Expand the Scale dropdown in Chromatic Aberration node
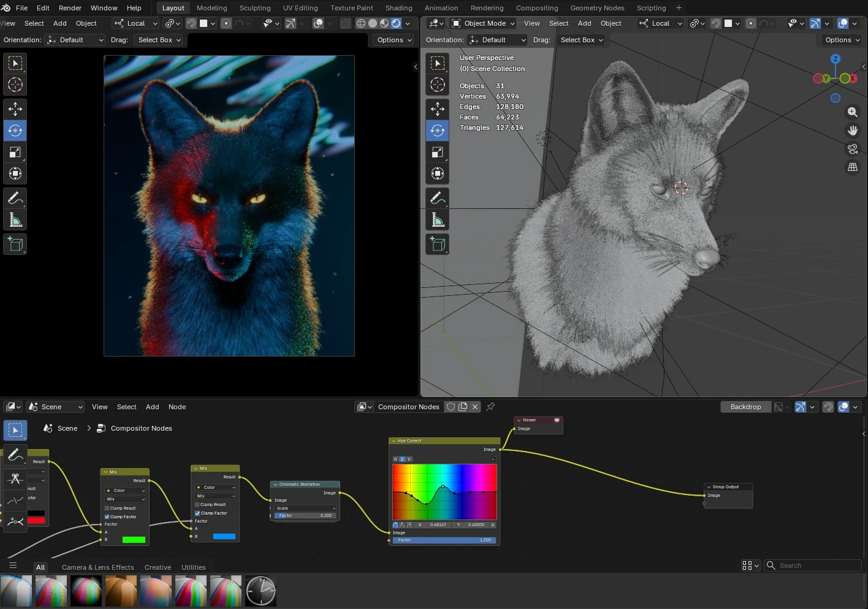Viewport: 868px width, 609px height. click(x=305, y=508)
